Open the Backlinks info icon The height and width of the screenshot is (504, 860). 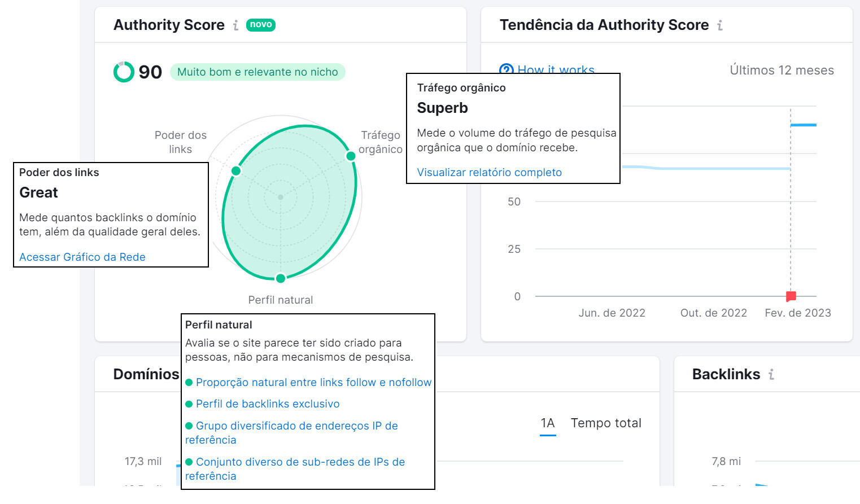pyautogui.click(x=771, y=374)
